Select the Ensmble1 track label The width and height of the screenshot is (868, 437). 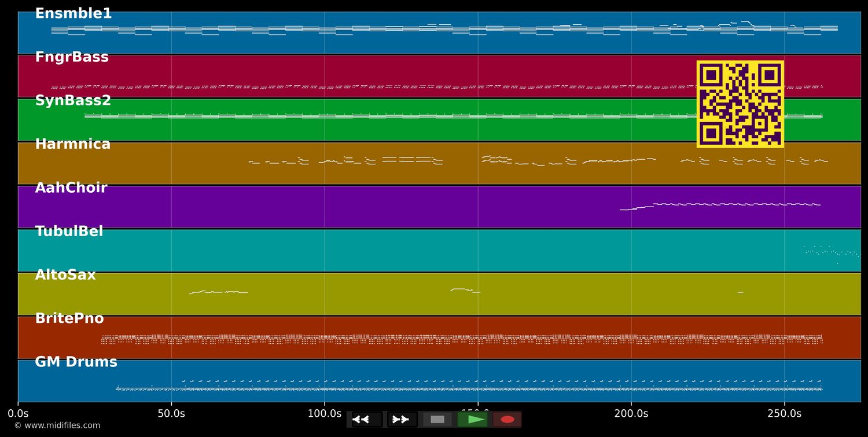pos(73,14)
